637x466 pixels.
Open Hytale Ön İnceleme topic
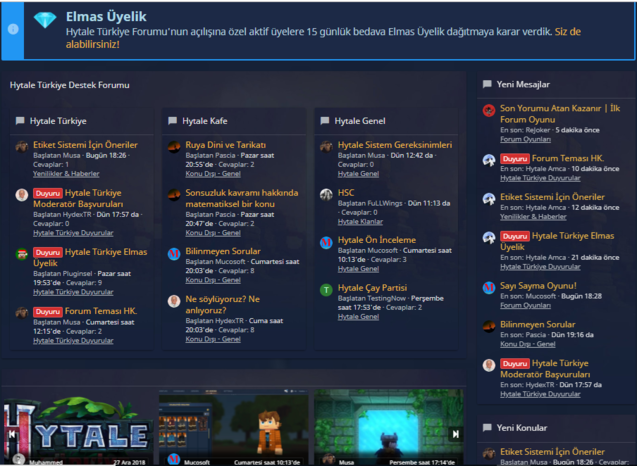tap(377, 240)
